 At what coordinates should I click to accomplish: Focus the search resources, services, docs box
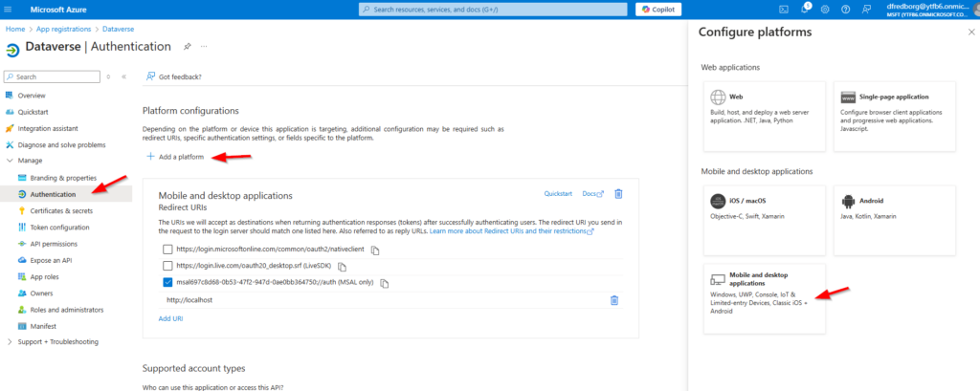click(x=493, y=10)
